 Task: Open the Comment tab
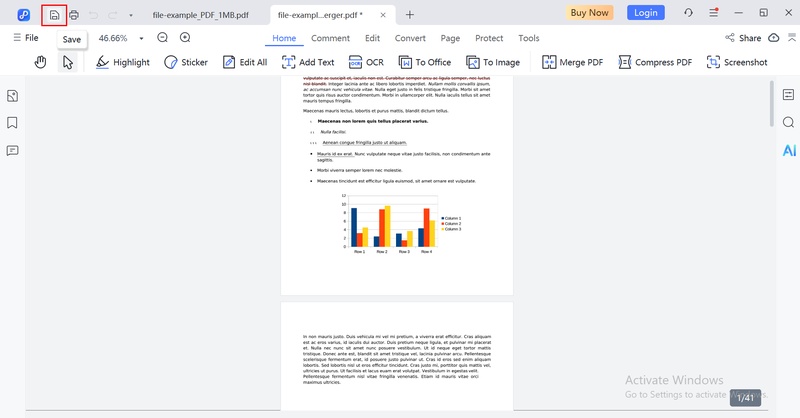tap(330, 38)
